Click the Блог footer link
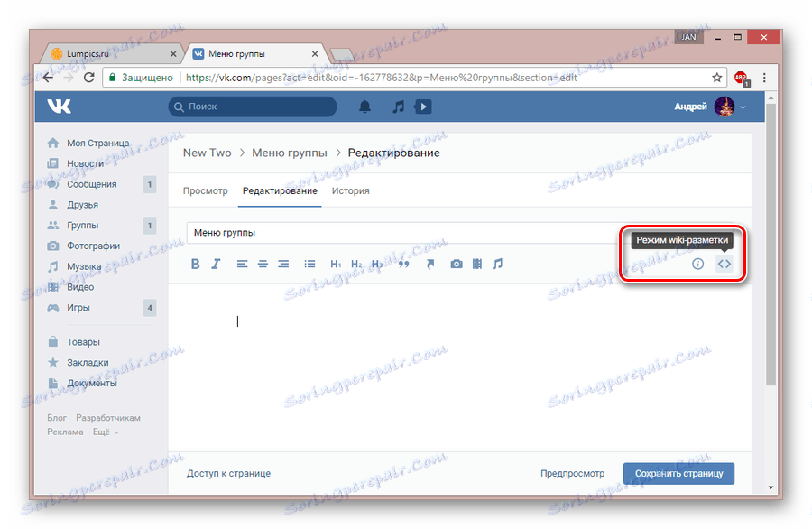This screenshot has height=529, width=812. point(57,418)
